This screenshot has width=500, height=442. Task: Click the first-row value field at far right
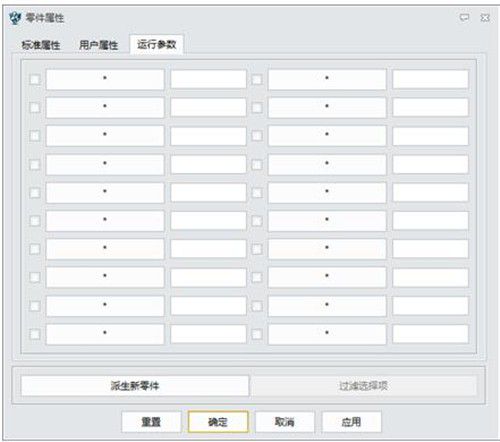(430, 79)
